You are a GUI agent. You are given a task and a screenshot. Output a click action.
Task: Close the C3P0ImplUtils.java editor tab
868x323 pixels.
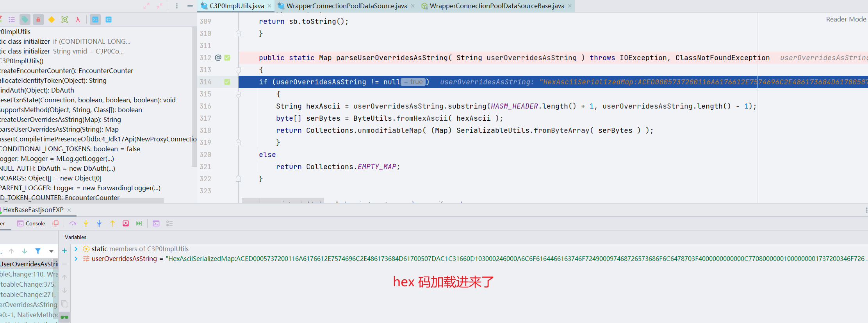tap(269, 6)
